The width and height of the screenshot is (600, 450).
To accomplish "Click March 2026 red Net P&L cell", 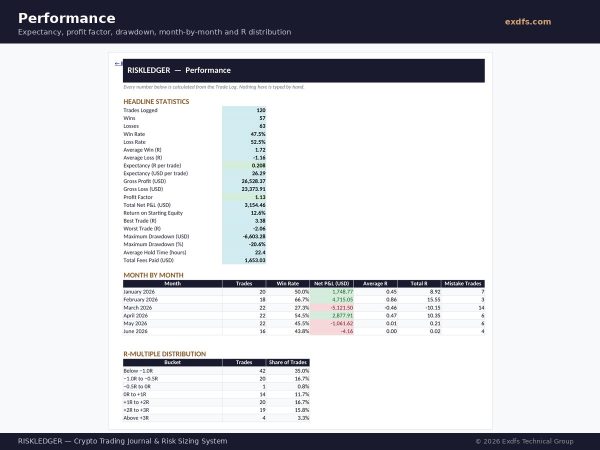I will point(331,308).
